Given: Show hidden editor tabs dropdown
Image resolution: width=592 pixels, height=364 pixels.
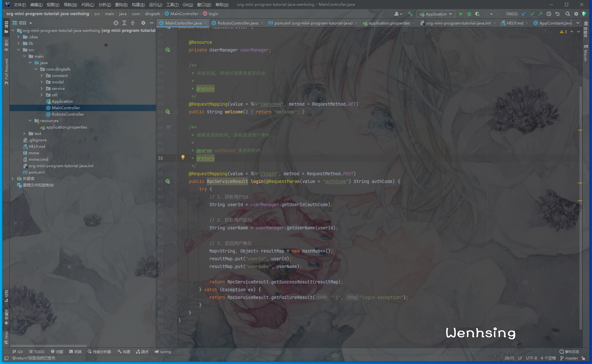Looking at the screenshot, I should [x=578, y=23].
